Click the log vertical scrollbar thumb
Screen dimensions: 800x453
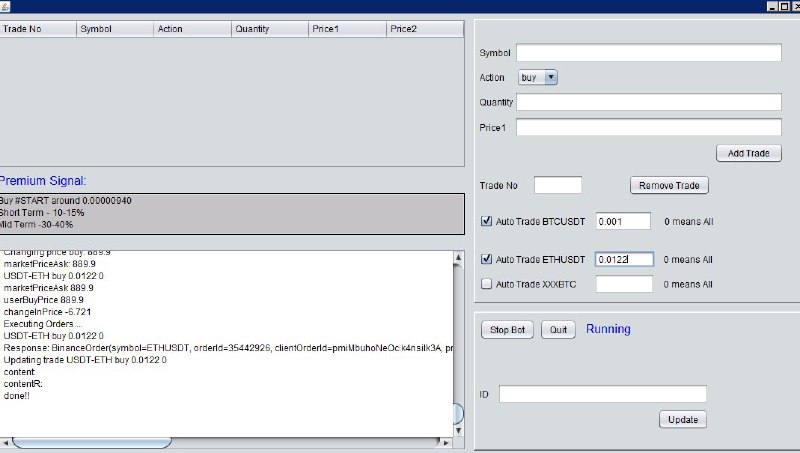[458, 413]
